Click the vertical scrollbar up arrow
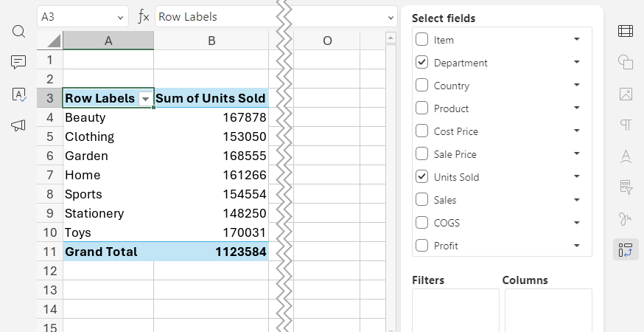The width and height of the screenshot is (644, 332). coord(391,38)
